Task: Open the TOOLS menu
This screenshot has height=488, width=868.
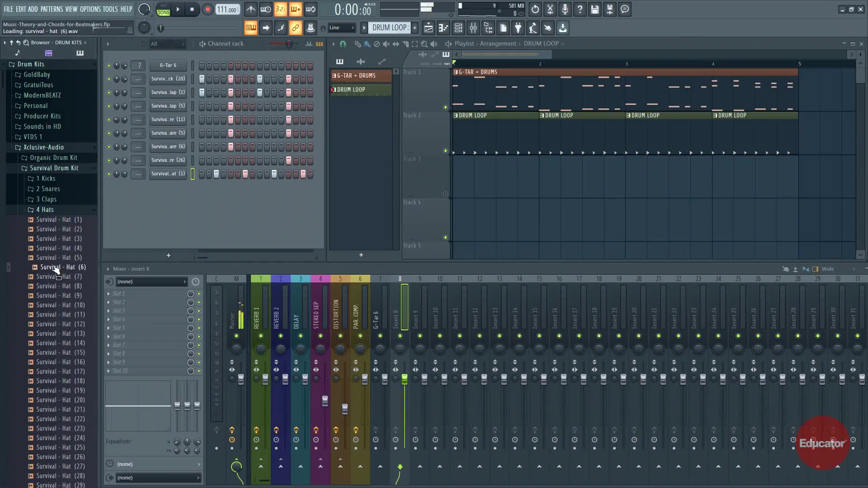Action: click(110, 9)
